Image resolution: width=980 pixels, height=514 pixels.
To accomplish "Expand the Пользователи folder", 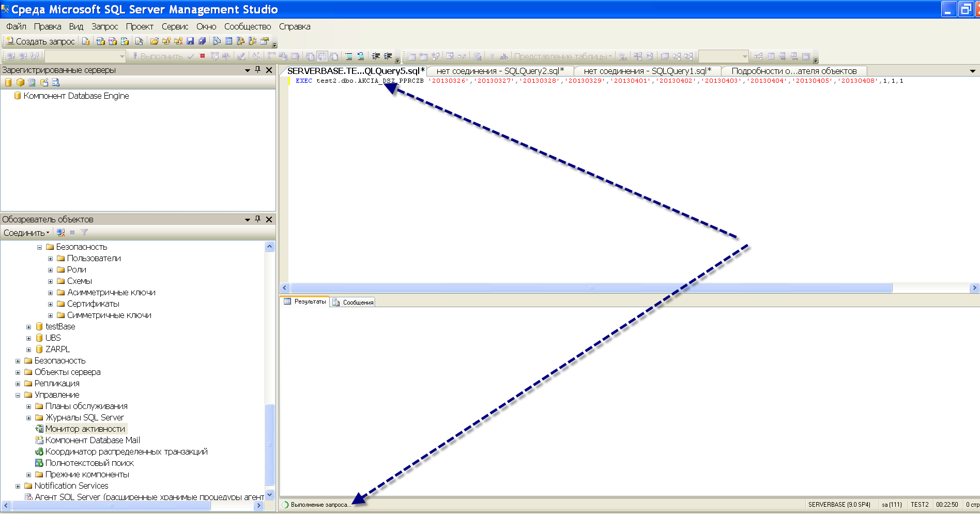I will (x=50, y=259).
